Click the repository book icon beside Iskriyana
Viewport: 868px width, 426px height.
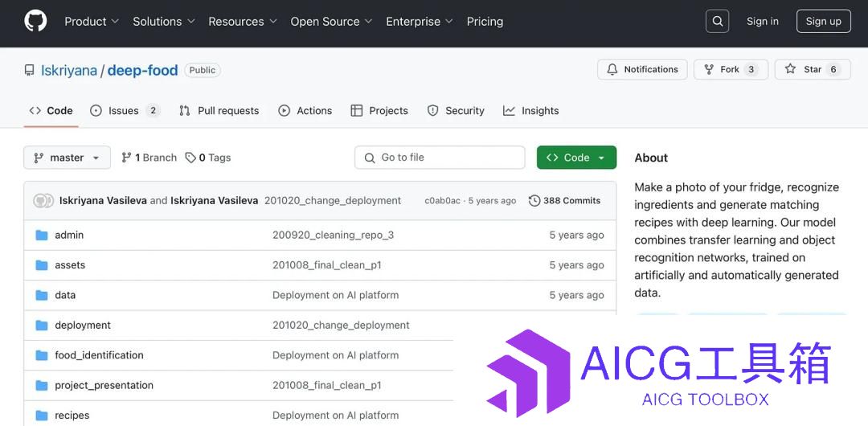coord(30,71)
